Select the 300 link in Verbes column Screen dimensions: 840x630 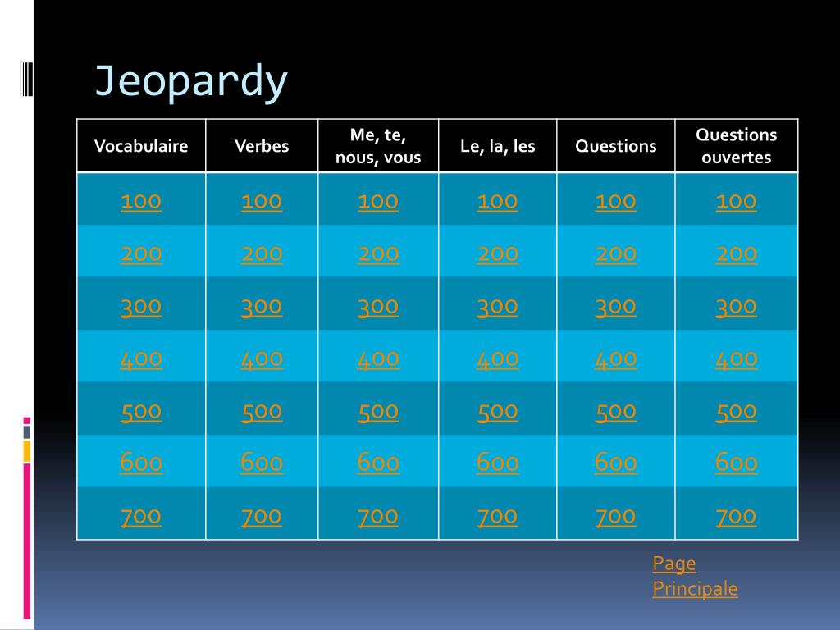coord(262,307)
